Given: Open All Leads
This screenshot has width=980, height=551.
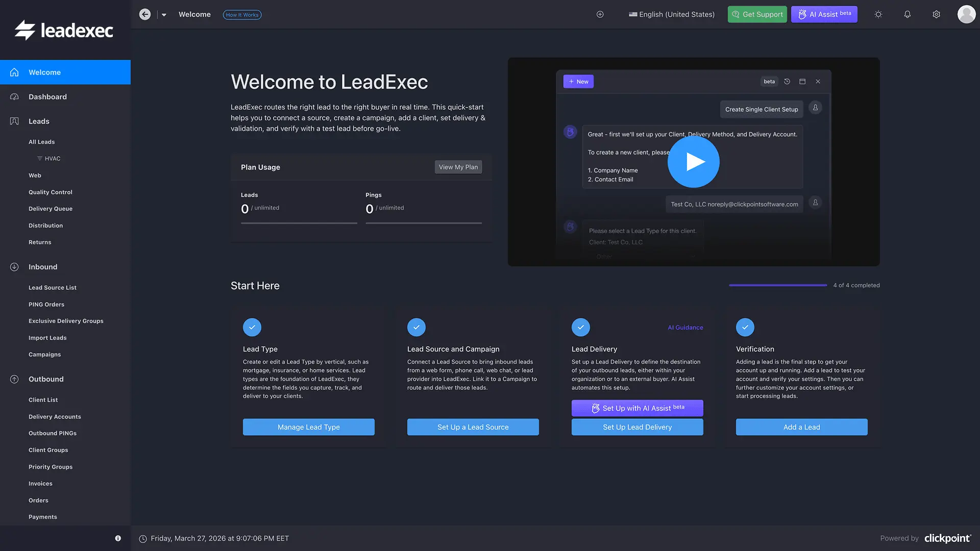Looking at the screenshot, I should (42, 142).
